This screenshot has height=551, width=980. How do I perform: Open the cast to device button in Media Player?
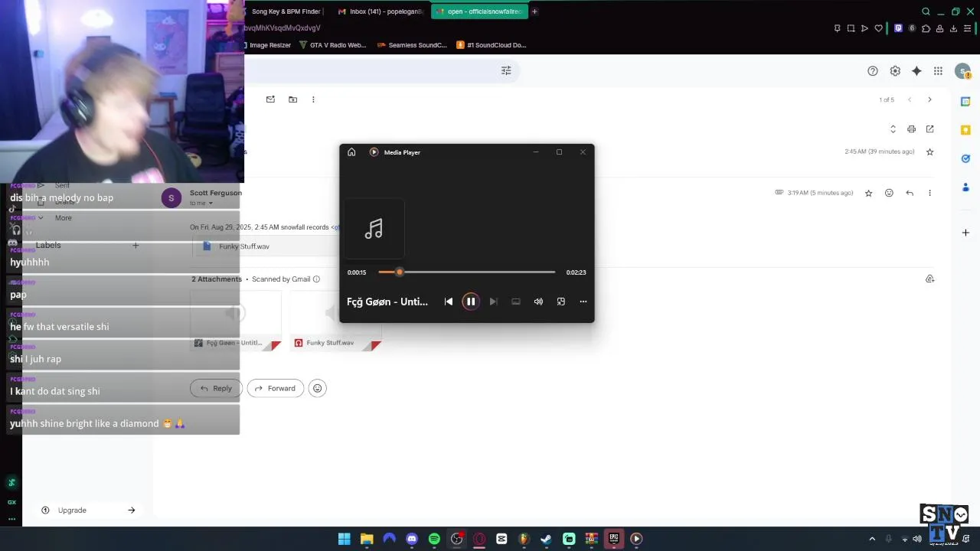516,302
